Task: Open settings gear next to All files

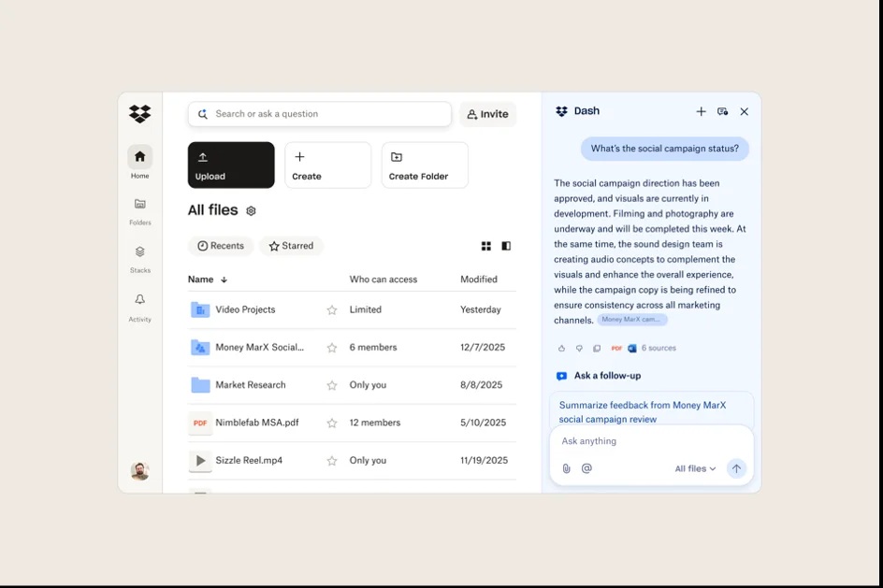Action: tap(251, 211)
